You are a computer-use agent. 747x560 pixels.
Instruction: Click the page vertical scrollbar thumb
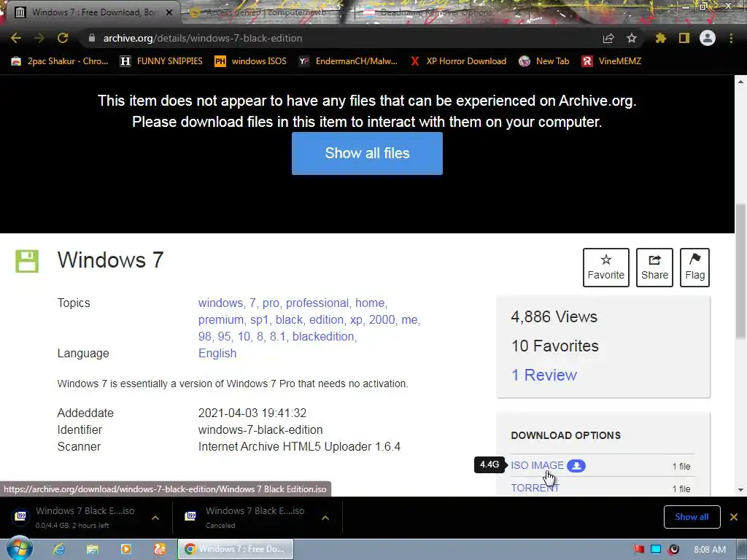(740, 271)
